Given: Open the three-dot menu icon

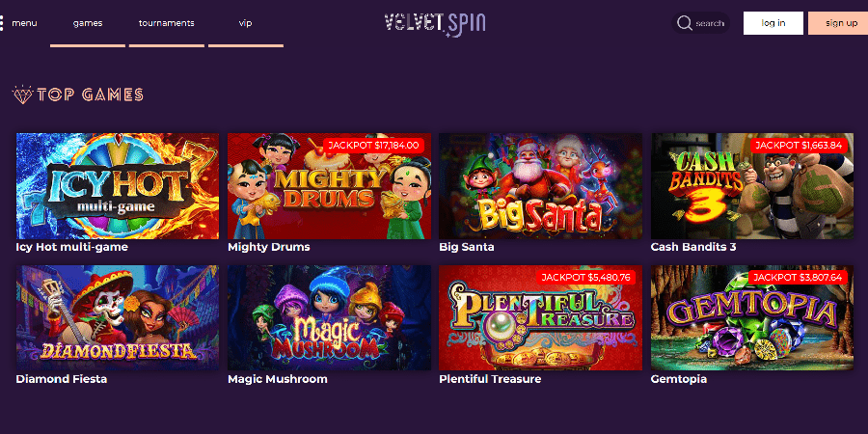Looking at the screenshot, I should [2, 23].
